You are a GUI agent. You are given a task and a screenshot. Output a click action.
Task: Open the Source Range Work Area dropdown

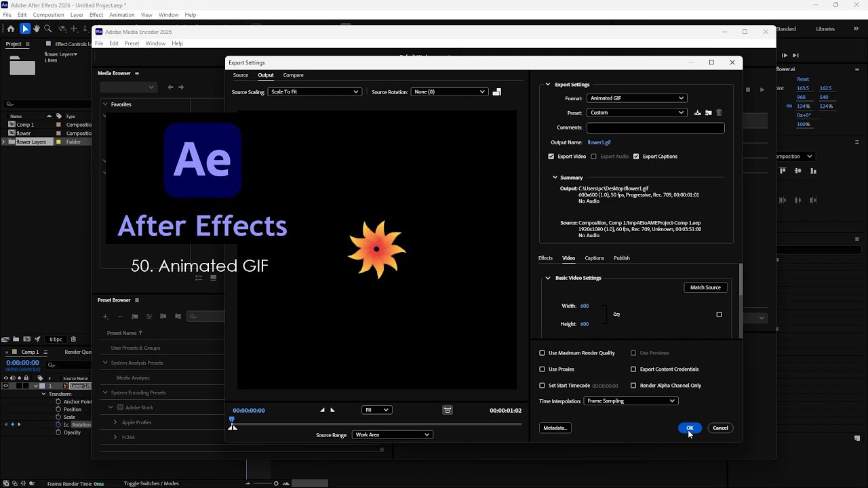pos(392,434)
